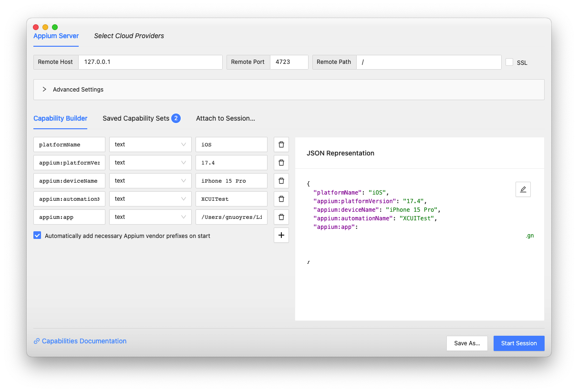This screenshot has height=392, width=578.
Task: Open type dropdown for appium:app row
Action: pos(150,217)
